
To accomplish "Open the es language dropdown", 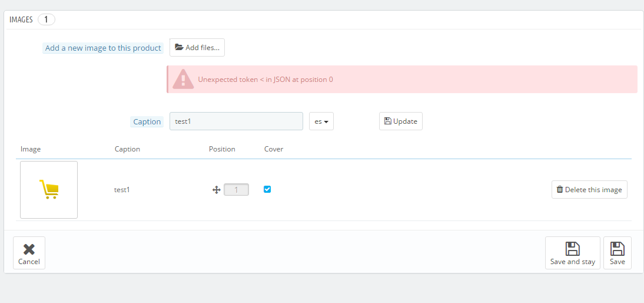I will click(x=321, y=121).
